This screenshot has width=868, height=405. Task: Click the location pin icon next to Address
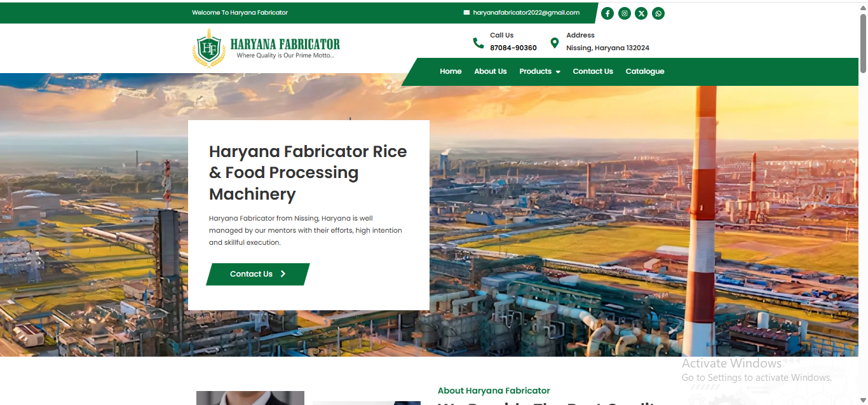coord(554,43)
